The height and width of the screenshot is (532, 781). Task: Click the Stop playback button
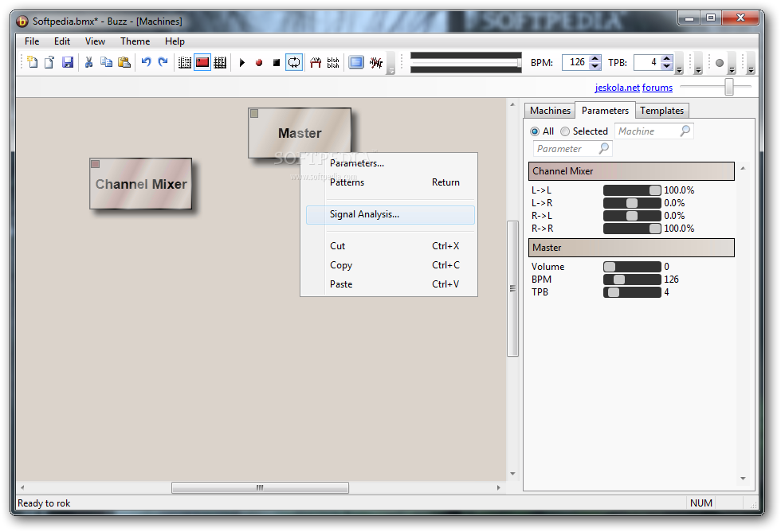(x=277, y=62)
